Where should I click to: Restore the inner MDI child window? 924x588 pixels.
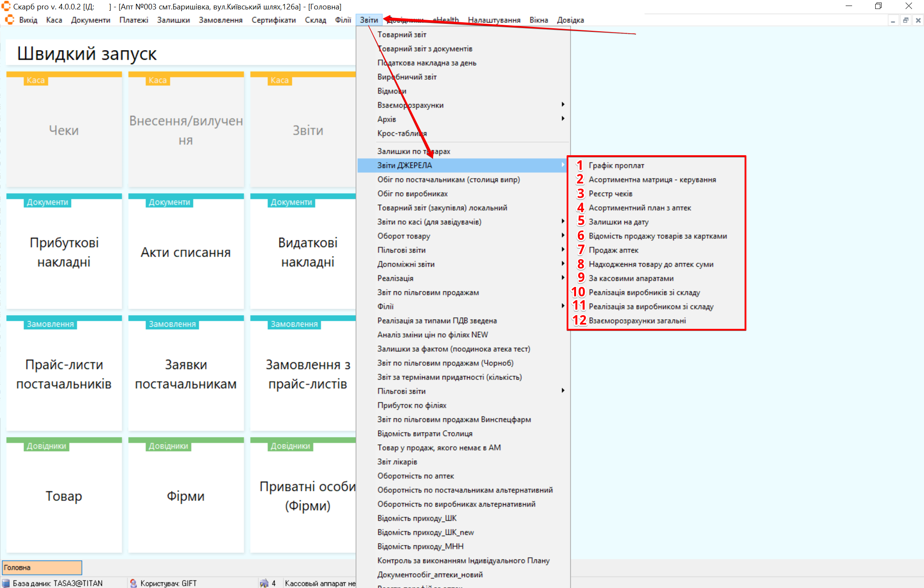[906, 20]
